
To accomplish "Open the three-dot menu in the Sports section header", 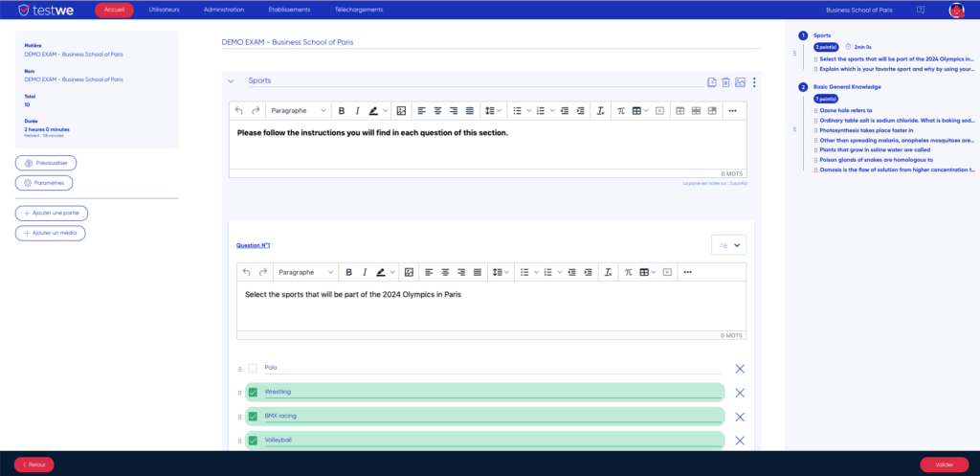I will click(754, 82).
